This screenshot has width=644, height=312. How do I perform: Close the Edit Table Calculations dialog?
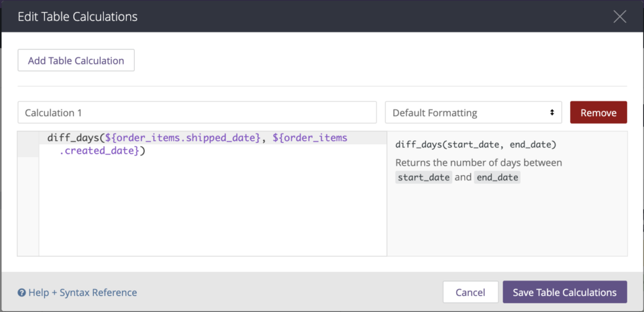(619, 16)
